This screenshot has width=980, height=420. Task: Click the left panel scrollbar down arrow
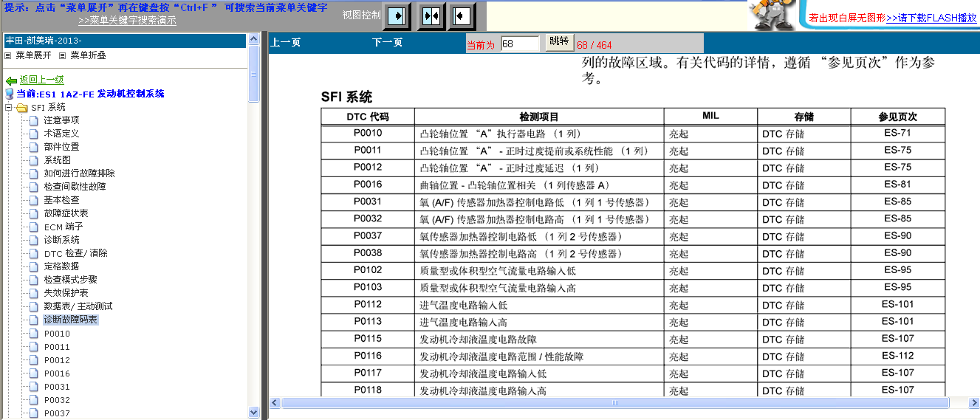pyautogui.click(x=254, y=413)
